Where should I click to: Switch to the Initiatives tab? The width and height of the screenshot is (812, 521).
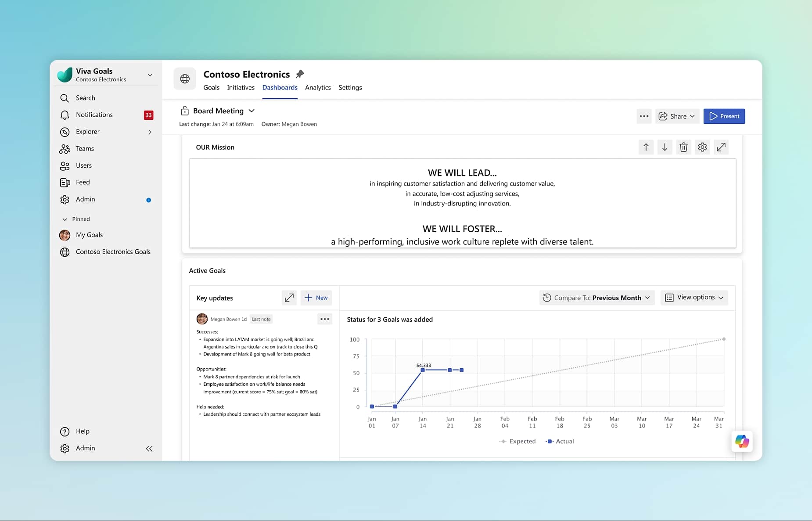241,87
